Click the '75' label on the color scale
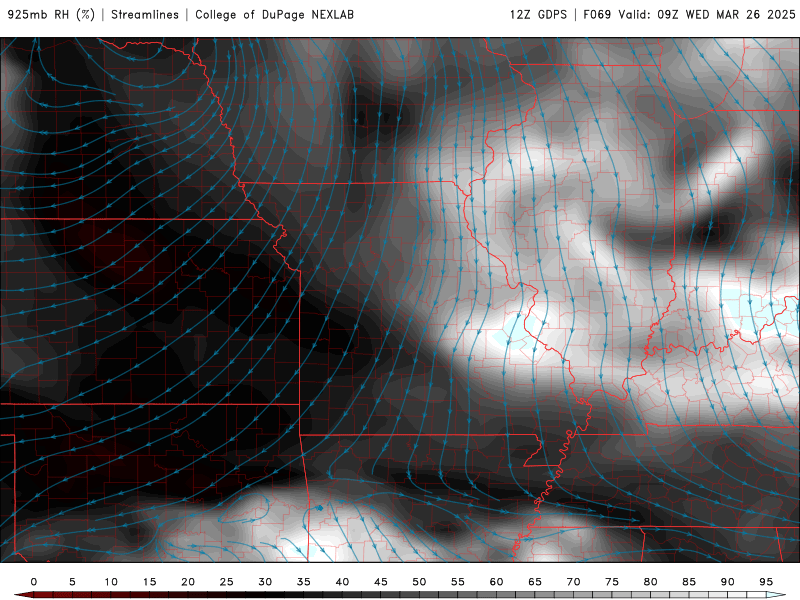800x600 pixels. [612, 582]
